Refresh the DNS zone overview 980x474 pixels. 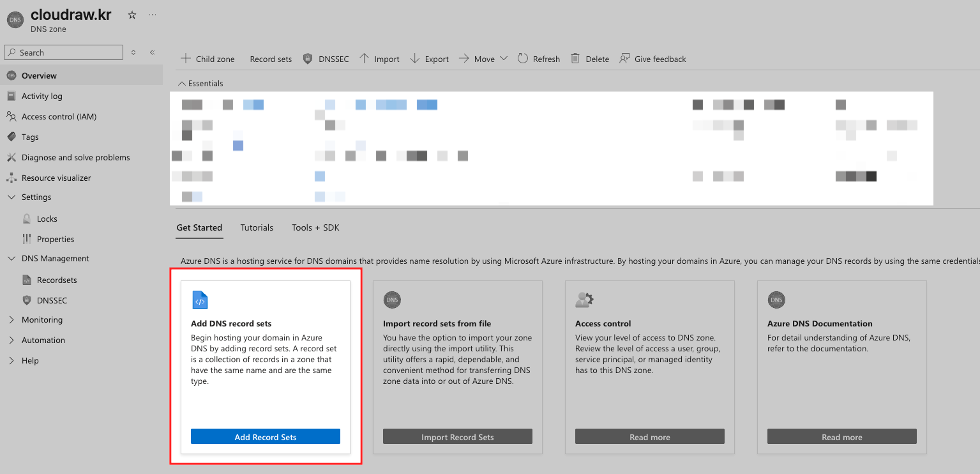coord(539,59)
